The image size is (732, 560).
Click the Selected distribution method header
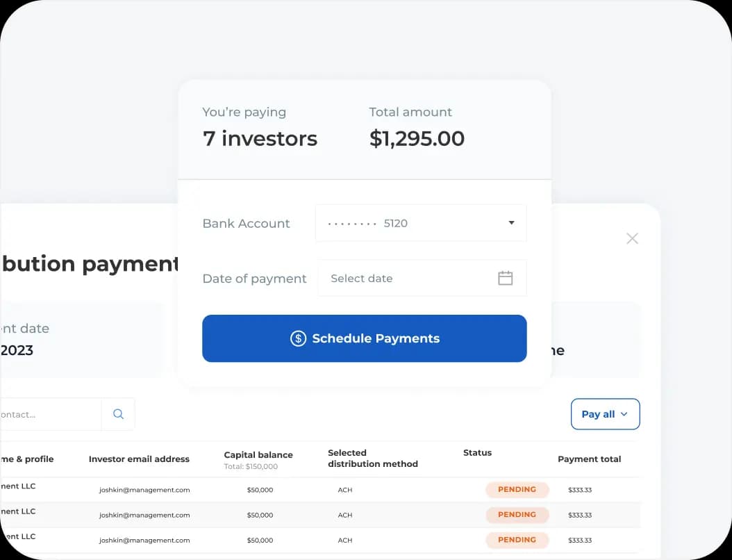[x=373, y=458]
